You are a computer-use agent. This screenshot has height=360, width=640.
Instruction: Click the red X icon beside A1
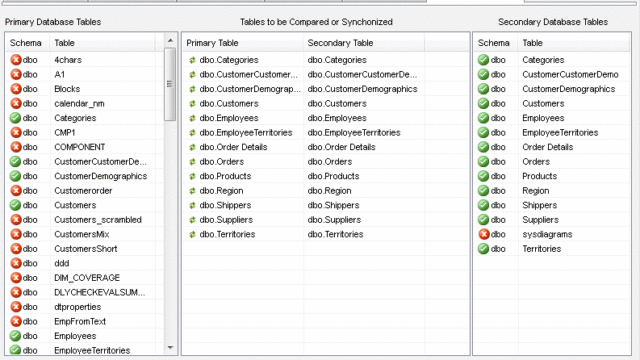tap(16, 74)
